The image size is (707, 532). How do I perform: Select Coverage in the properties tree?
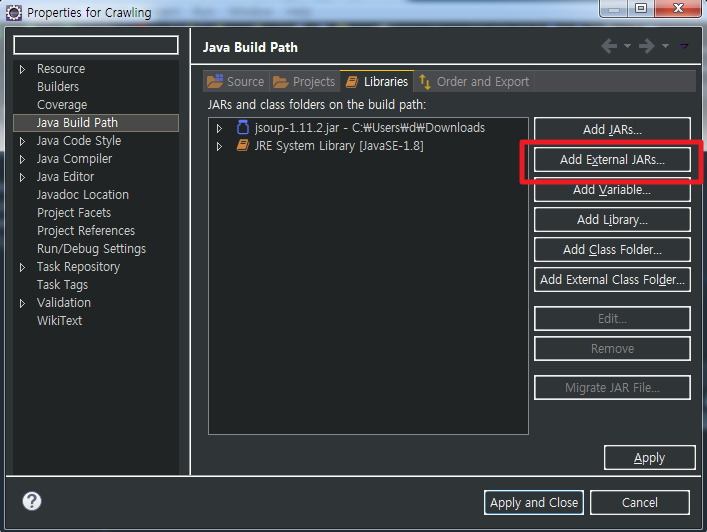(x=62, y=105)
